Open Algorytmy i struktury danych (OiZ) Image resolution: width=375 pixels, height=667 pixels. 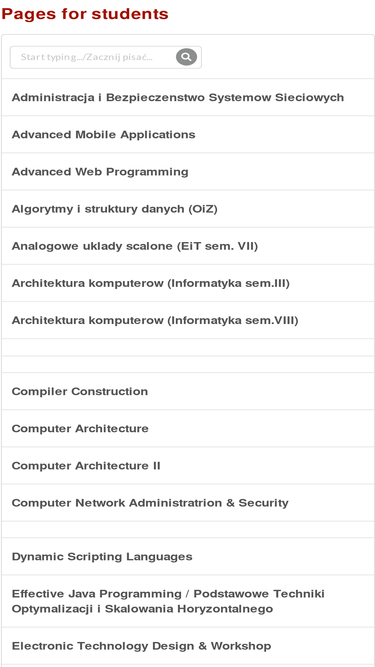(x=188, y=209)
